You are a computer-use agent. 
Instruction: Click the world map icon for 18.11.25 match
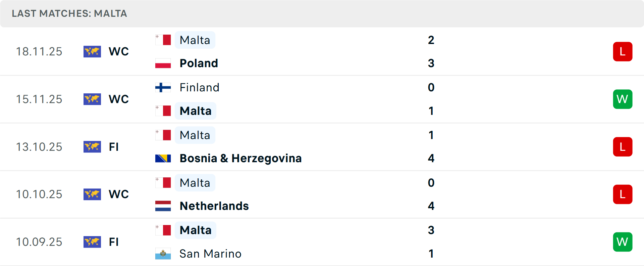[92, 51]
